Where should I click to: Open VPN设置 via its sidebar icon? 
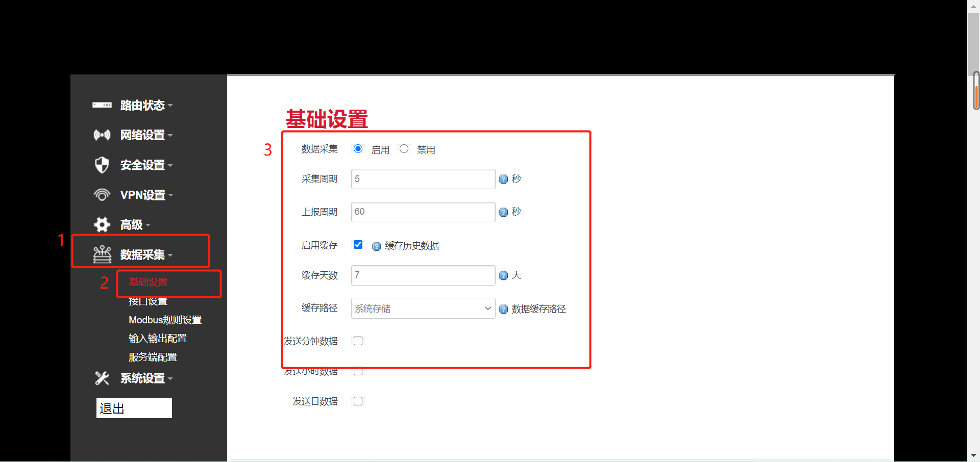[102, 194]
